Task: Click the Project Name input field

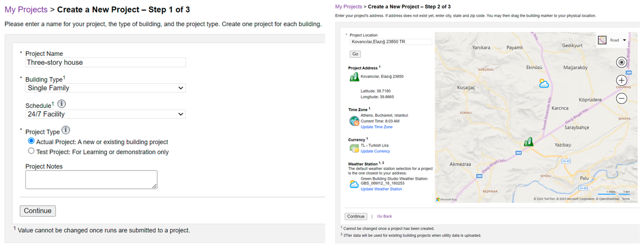Action: coord(105,63)
